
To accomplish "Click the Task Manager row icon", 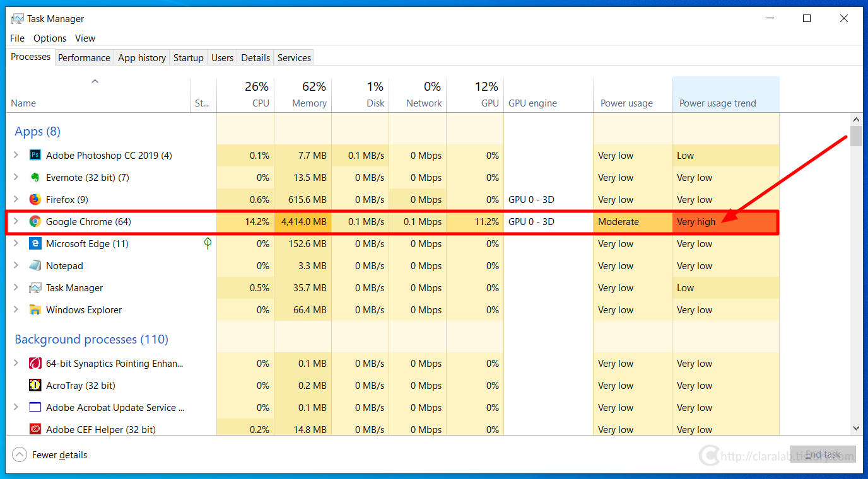I will (35, 287).
